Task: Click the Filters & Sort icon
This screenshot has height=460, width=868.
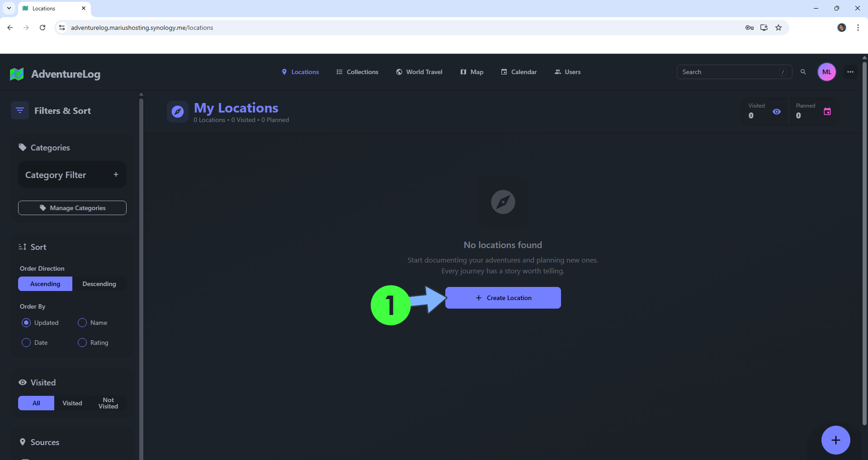Action: tap(20, 111)
